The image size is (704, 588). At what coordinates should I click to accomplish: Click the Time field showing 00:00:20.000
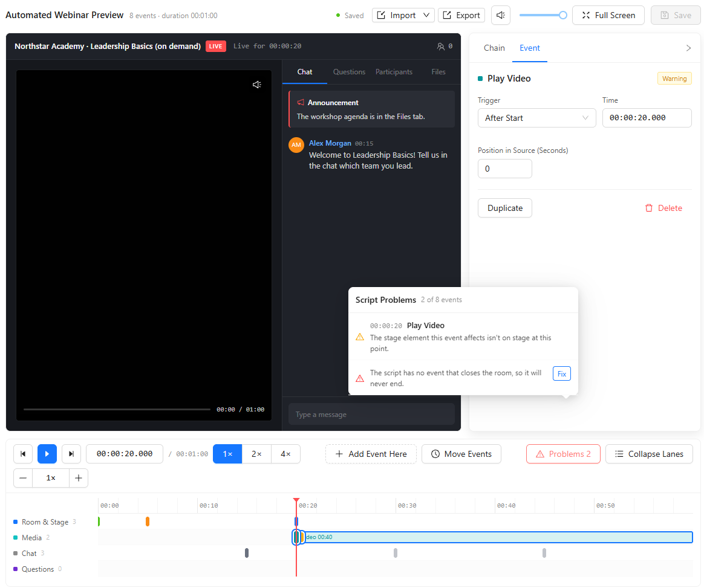coord(647,118)
